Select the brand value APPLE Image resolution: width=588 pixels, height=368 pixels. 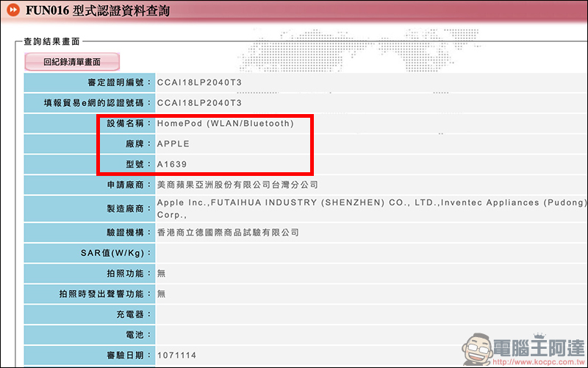(x=173, y=144)
